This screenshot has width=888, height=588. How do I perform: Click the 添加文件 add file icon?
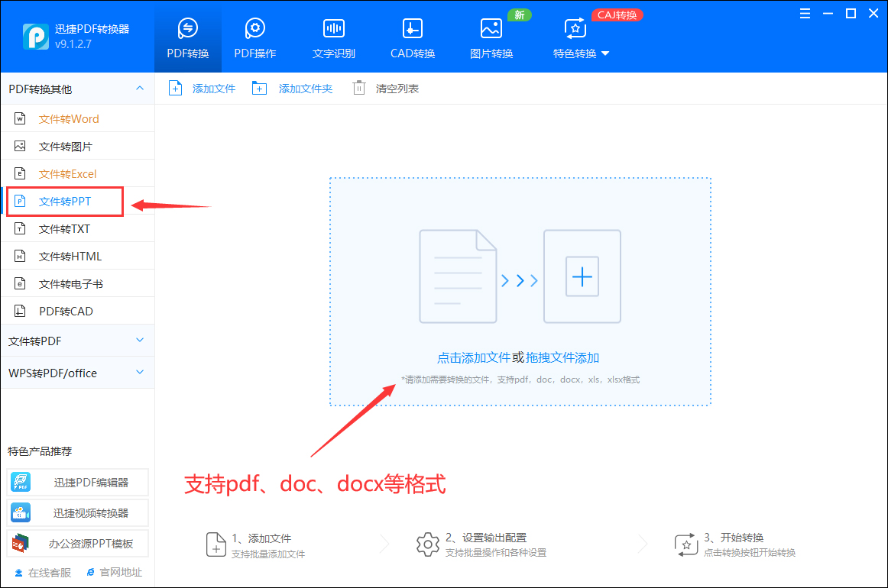click(x=175, y=88)
